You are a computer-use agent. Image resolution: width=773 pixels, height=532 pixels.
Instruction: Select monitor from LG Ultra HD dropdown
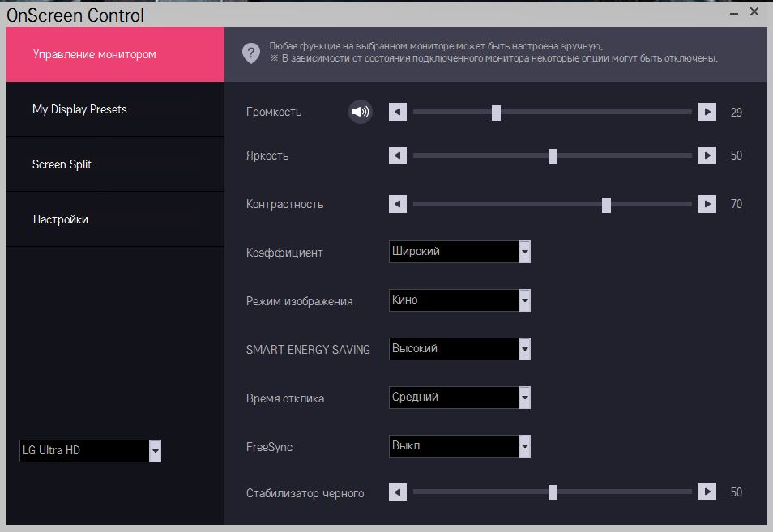pos(155,451)
